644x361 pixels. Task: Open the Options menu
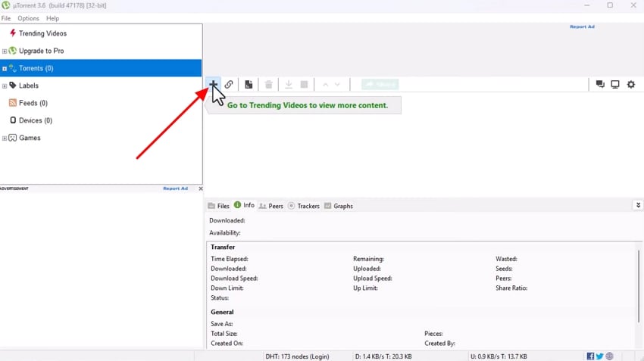(x=28, y=18)
